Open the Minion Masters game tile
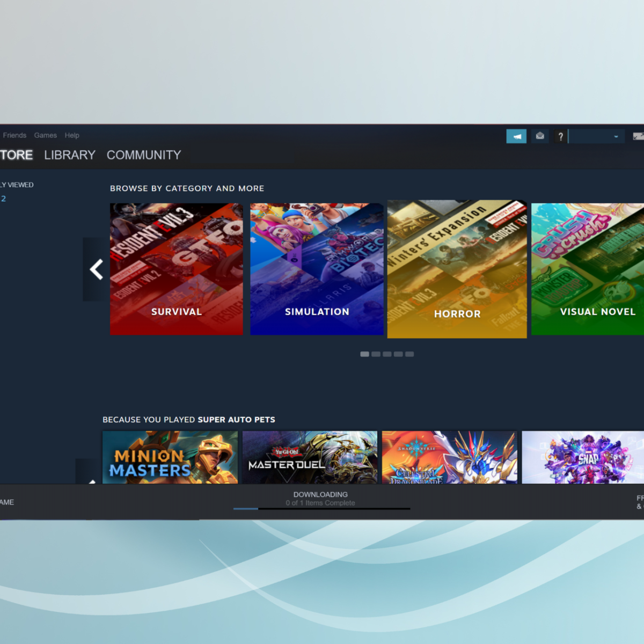 pos(170,457)
